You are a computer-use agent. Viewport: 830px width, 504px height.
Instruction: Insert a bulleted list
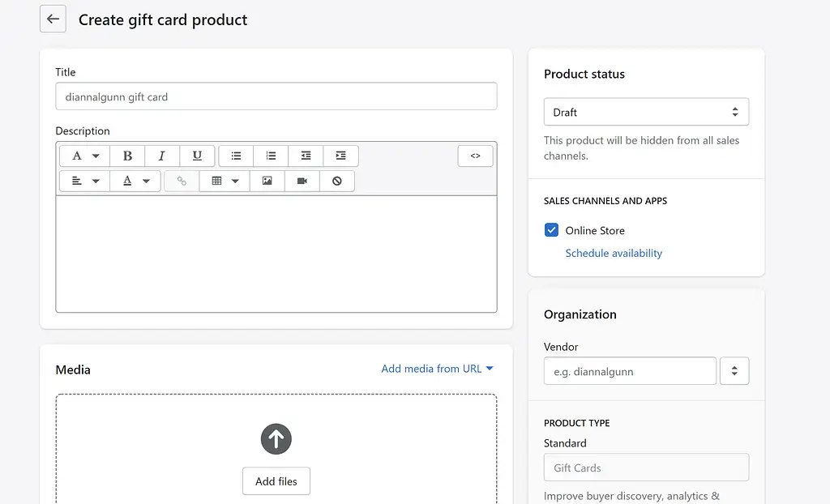[x=236, y=156]
